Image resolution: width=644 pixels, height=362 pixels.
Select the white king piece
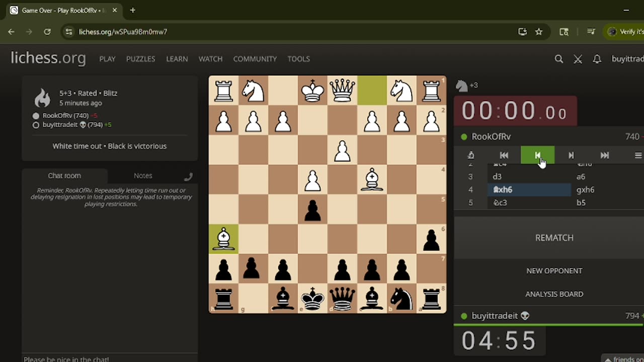[x=312, y=90]
